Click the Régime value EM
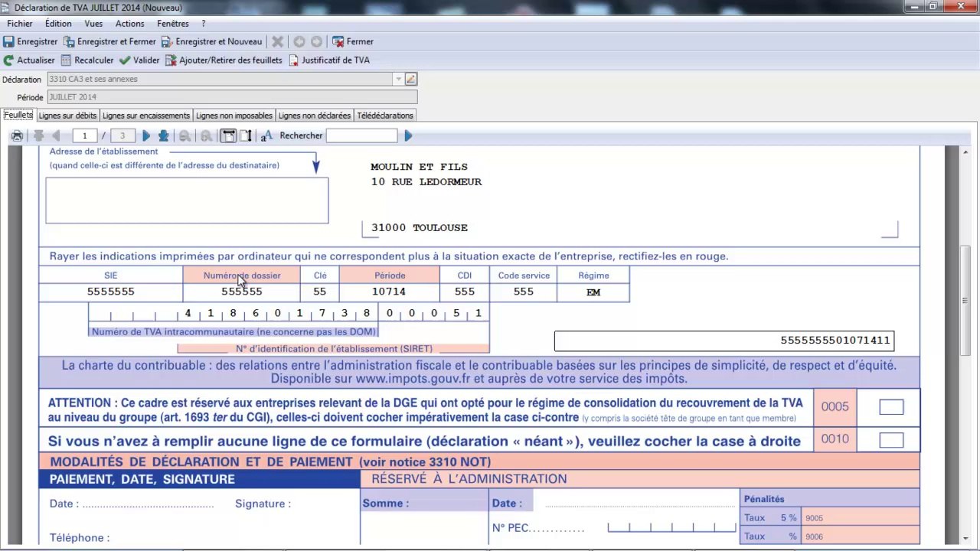 593,292
